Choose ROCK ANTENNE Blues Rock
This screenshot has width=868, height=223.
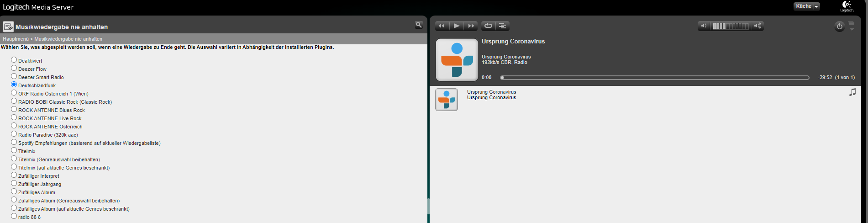(14, 109)
